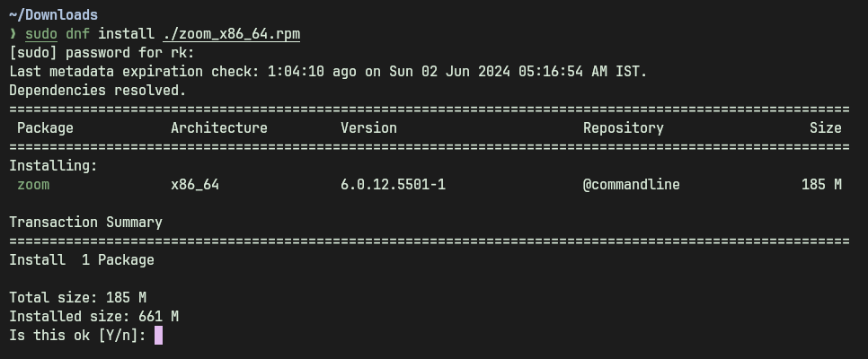Click the green zoom package name
Image resolution: width=868 pixels, height=359 pixels.
tap(33, 185)
